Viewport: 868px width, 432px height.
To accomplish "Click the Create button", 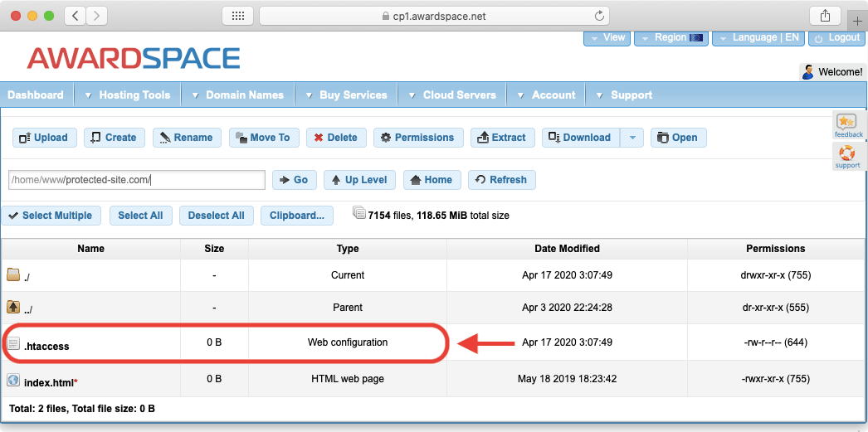I will [115, 138].
